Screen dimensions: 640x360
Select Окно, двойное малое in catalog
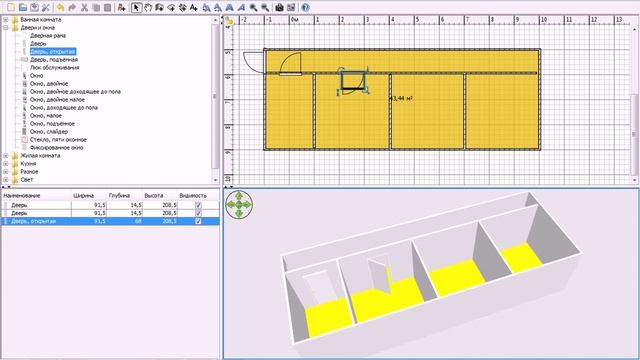pyautogui.click(x=57, y=100)
